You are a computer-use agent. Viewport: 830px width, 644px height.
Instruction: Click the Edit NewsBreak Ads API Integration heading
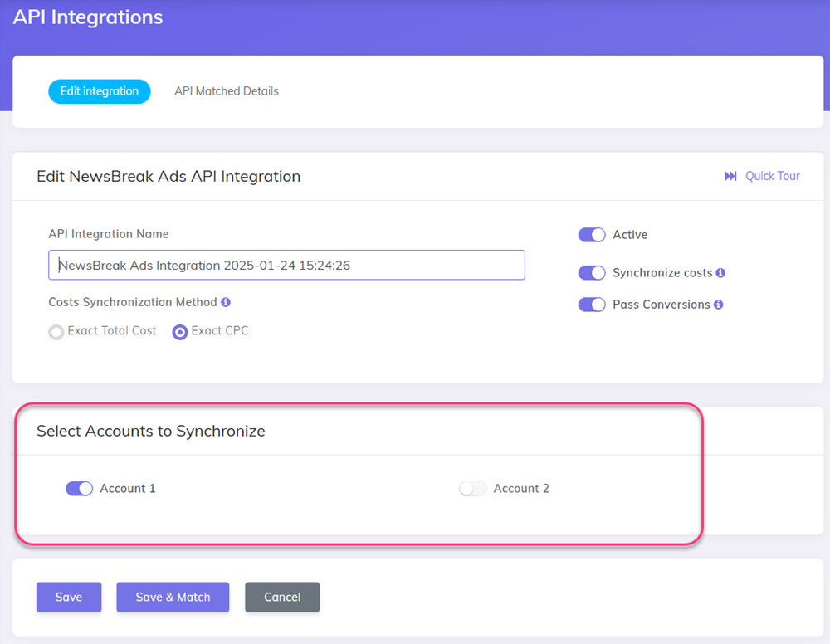168,176
